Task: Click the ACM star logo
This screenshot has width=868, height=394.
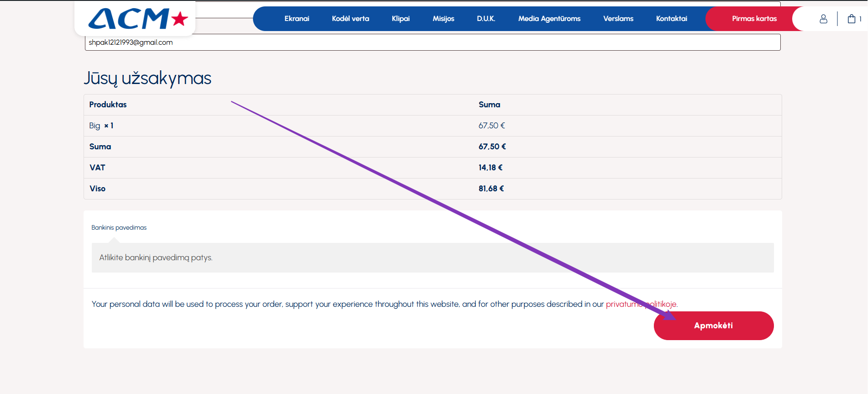Action: (x=137, y=19)
